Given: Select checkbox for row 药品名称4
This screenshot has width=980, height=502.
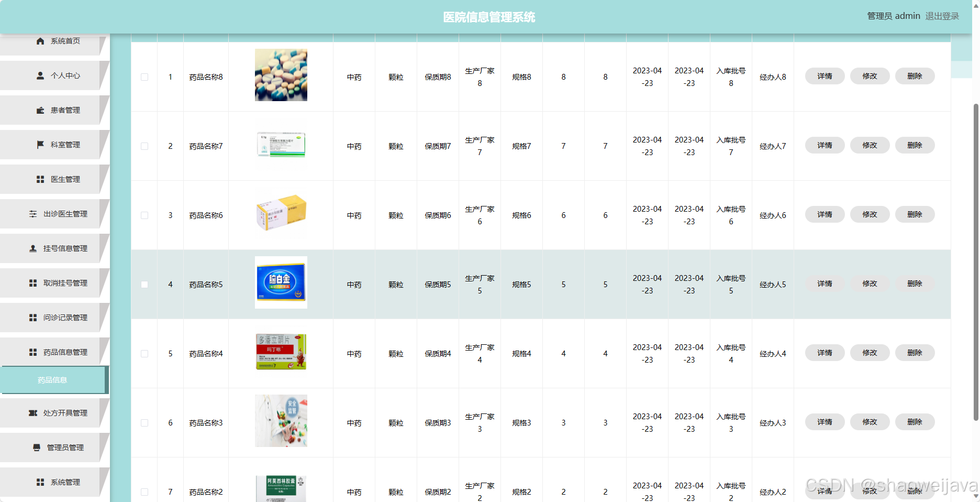Looking at the screenshot, I should [x=144, y=354].
